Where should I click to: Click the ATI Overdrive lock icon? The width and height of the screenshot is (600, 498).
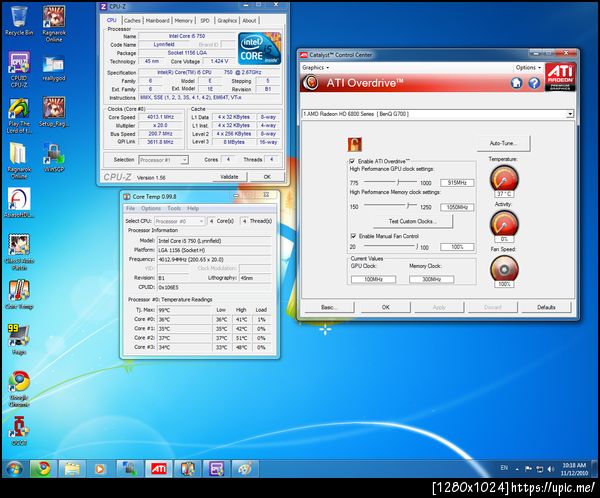click(x=354, y=144)
